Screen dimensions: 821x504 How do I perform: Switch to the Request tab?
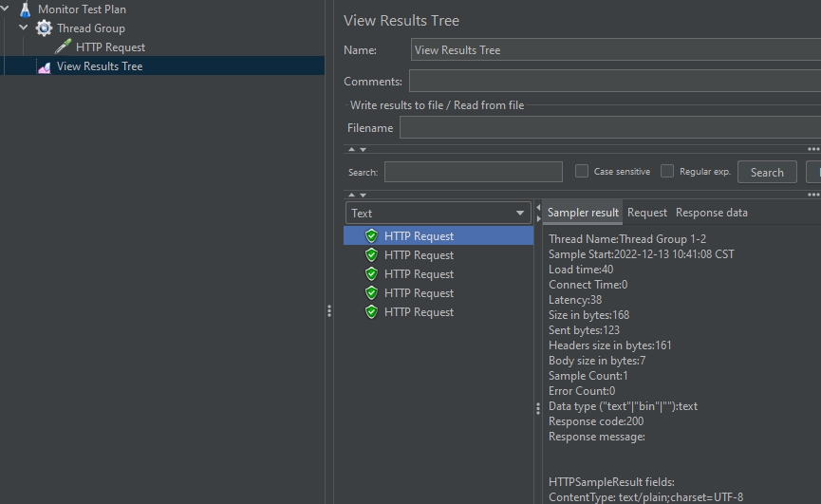647,213
